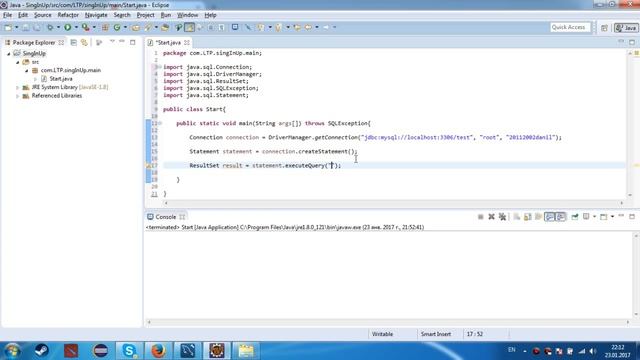The height and width of the screenshot is (360, 640).
Task: Open the Search menu
Action: pyautogui.click(x=122, y=15)
